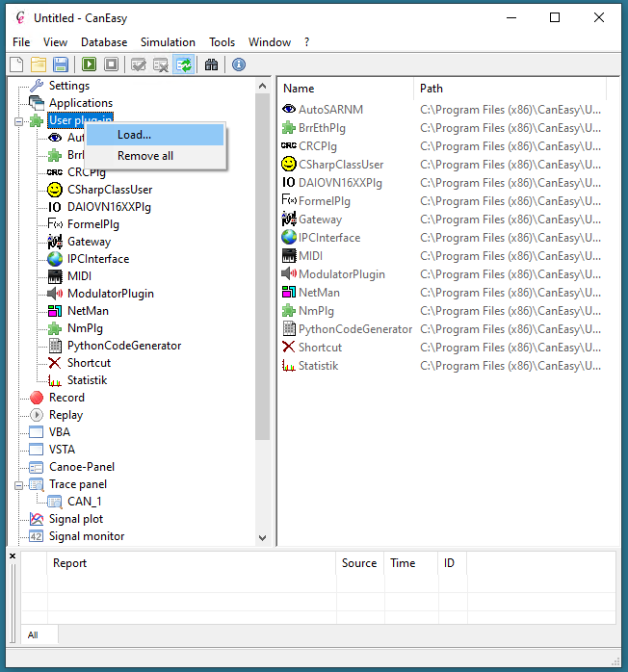Click the Source column header
628x672 pixels.
tap(359, 563)
